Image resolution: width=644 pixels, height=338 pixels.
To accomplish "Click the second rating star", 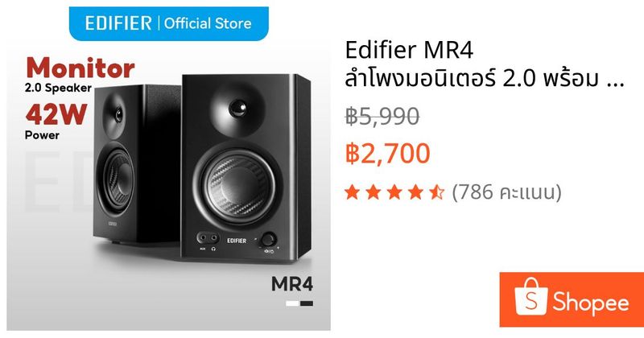I will tap(374, 192).
